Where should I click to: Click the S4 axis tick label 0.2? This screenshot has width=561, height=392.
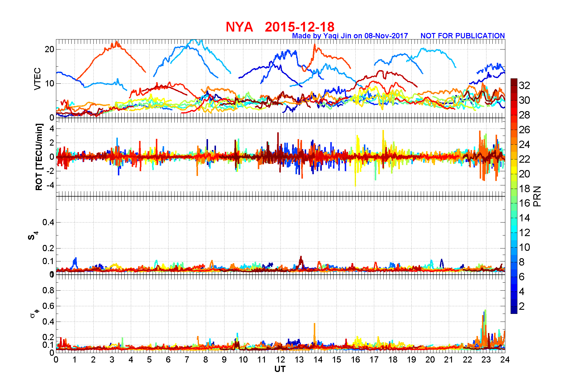pos(48,248)
